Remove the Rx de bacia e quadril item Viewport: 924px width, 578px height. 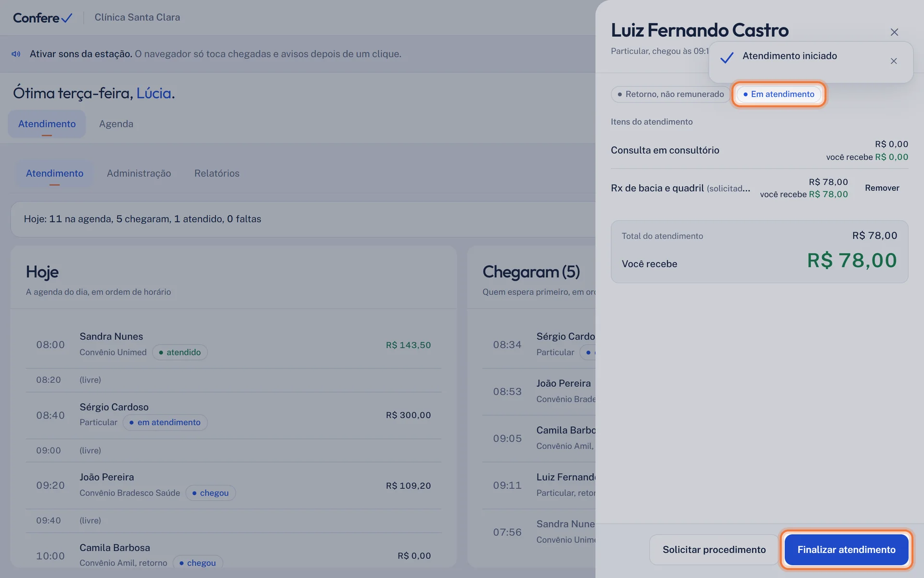pos(882,188)
